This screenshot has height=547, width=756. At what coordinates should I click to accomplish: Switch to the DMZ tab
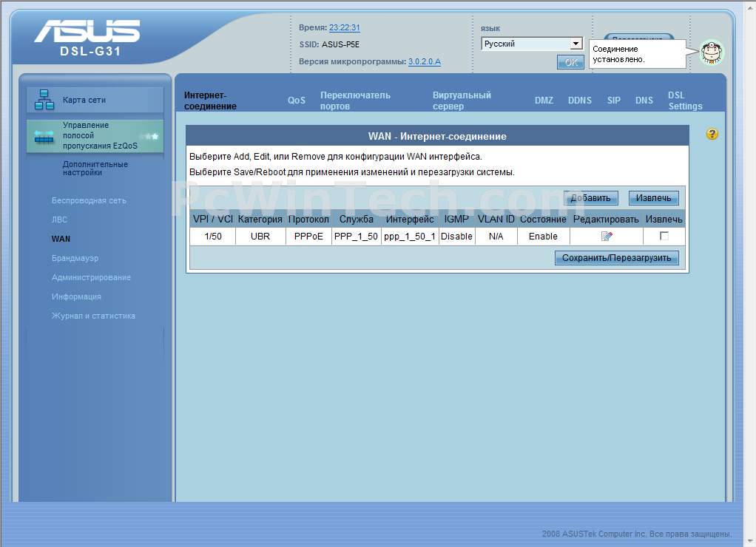(544, 101)
